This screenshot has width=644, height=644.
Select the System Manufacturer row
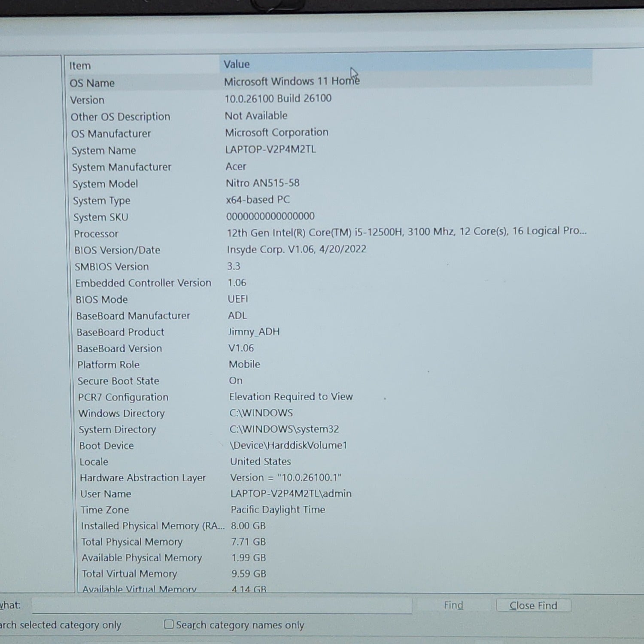click(x=122, y=167)
